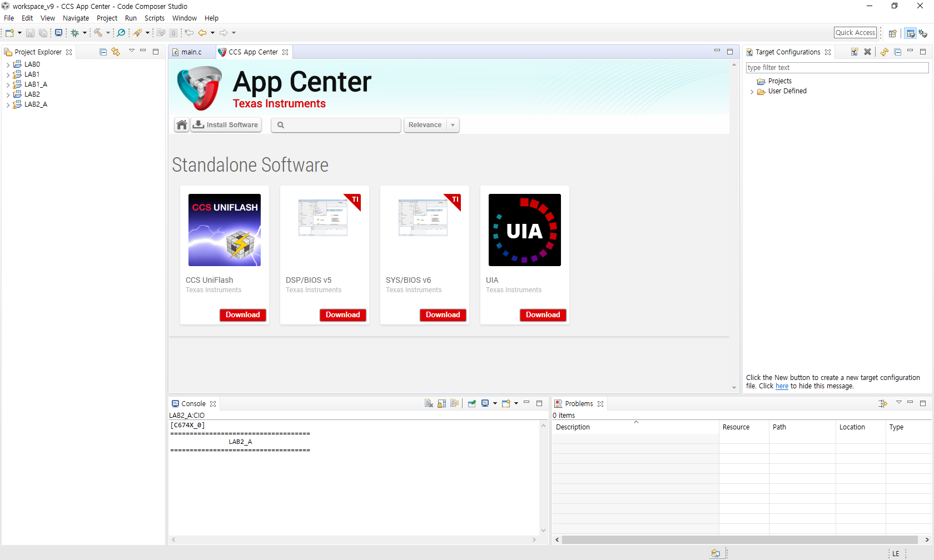Screen dimensions: 934x560
Task: Open the Scripts menu
Action: 155,18
